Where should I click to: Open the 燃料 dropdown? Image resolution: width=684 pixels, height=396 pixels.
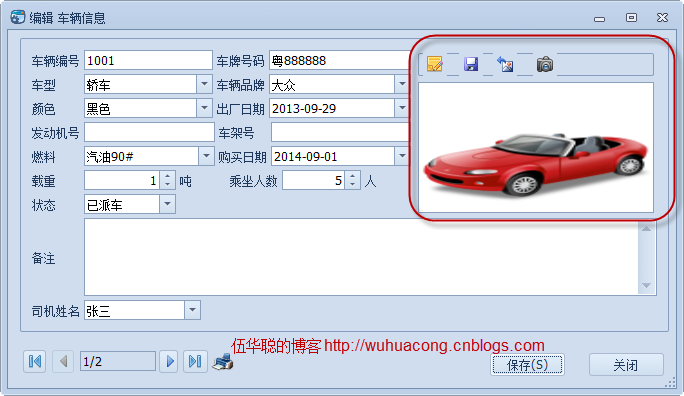[206, 156]
